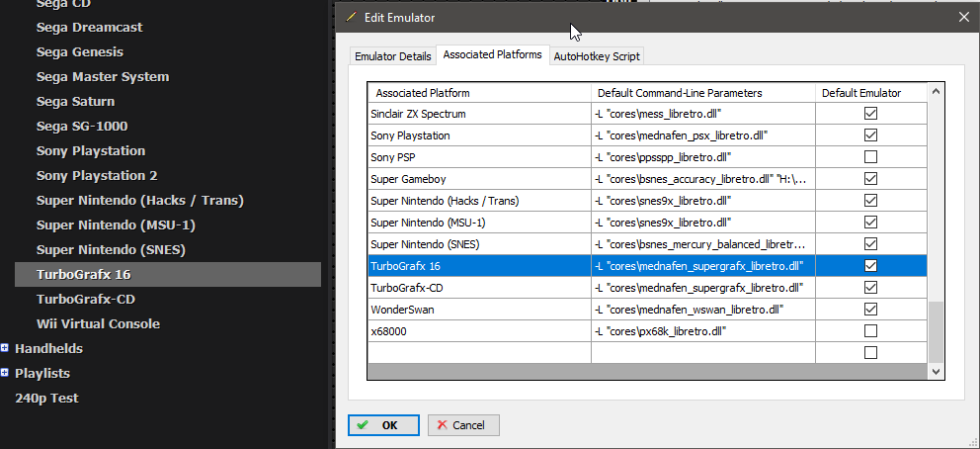Screen dimensions: 980x449
Task: Select the x68000 platform cell
Action: click(x=479, y=330)
